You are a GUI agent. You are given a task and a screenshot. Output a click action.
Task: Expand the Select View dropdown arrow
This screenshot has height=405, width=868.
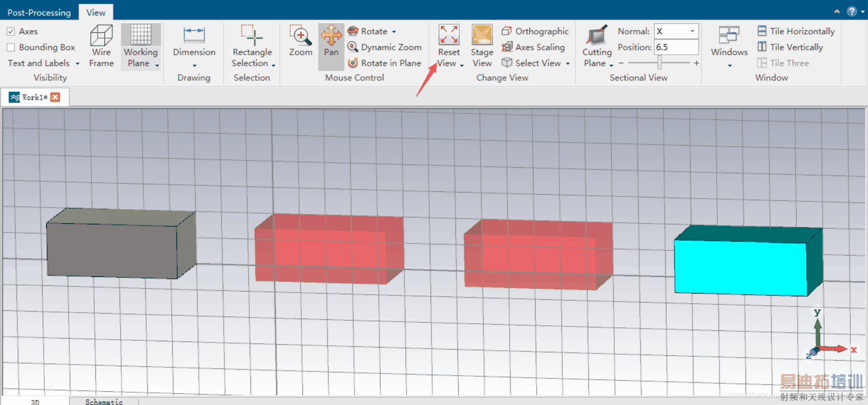coord(568,64)
